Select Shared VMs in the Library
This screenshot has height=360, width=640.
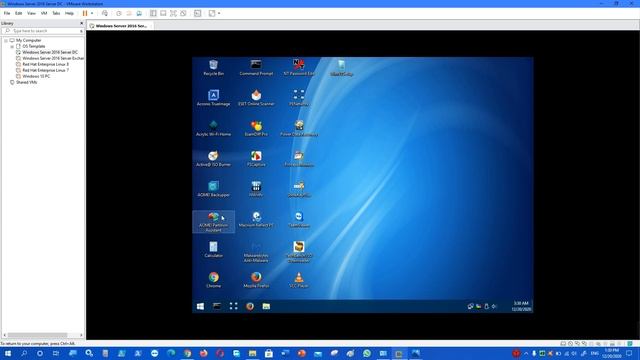pyautogui.click(x=27, y=82)
